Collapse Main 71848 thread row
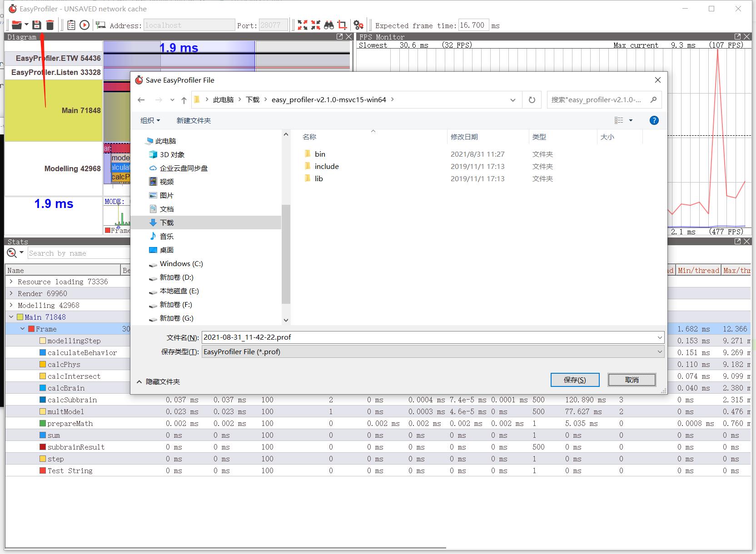 coord(11,317)
